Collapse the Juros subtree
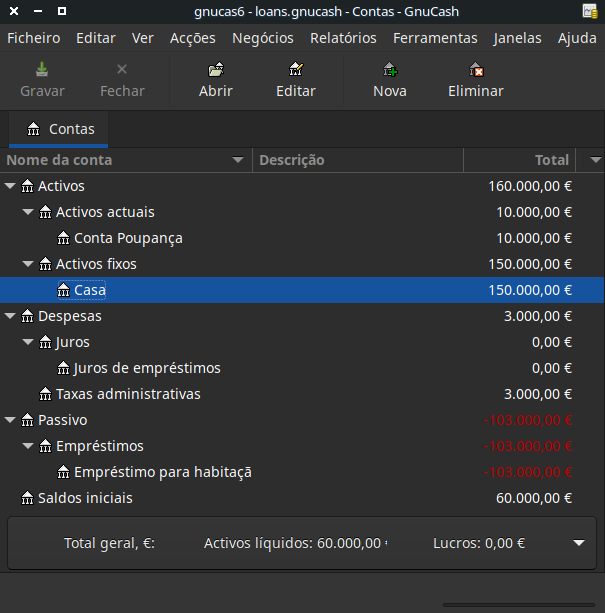 [x=28, y=342]
